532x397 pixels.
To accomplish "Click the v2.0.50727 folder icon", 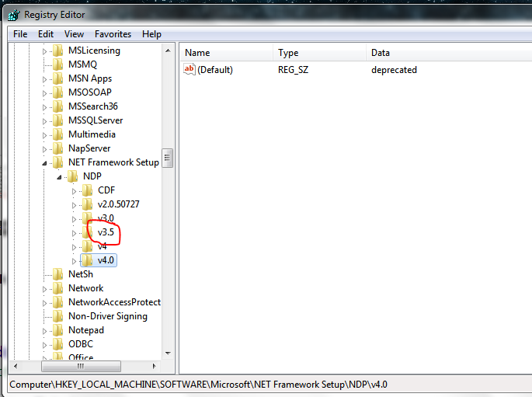I will 88,204.
